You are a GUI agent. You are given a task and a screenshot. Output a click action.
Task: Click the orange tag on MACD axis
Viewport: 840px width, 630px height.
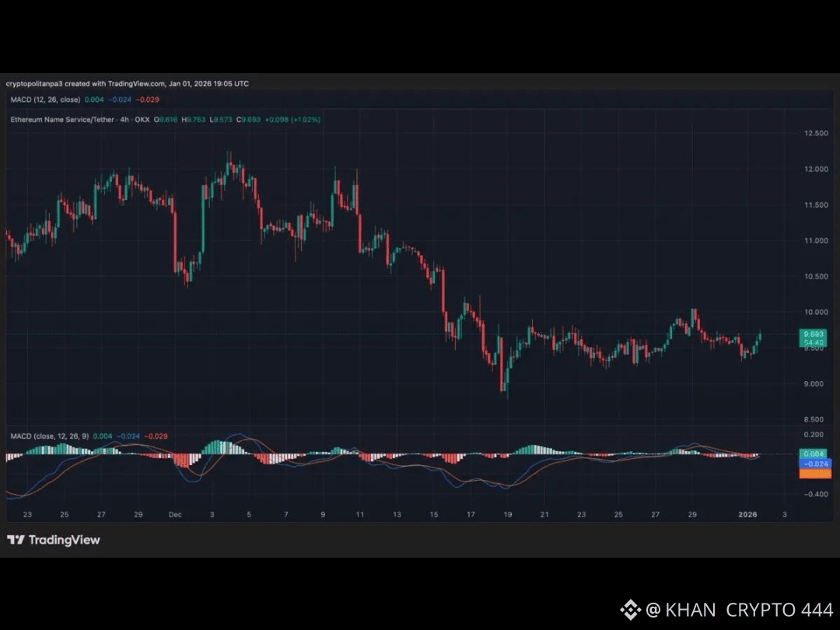816,474
